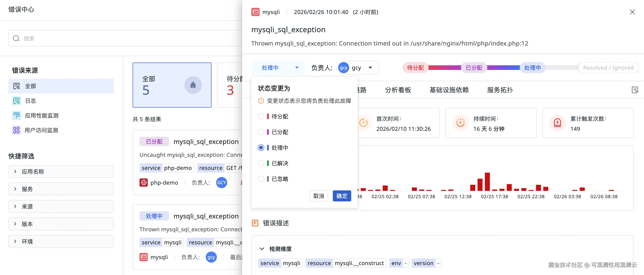Click the 用户访问监测 grid icon

(x=17, y=130)
